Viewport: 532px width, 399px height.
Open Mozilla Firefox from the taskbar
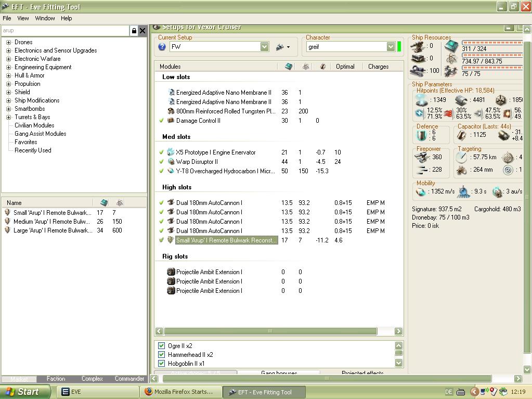180,392
